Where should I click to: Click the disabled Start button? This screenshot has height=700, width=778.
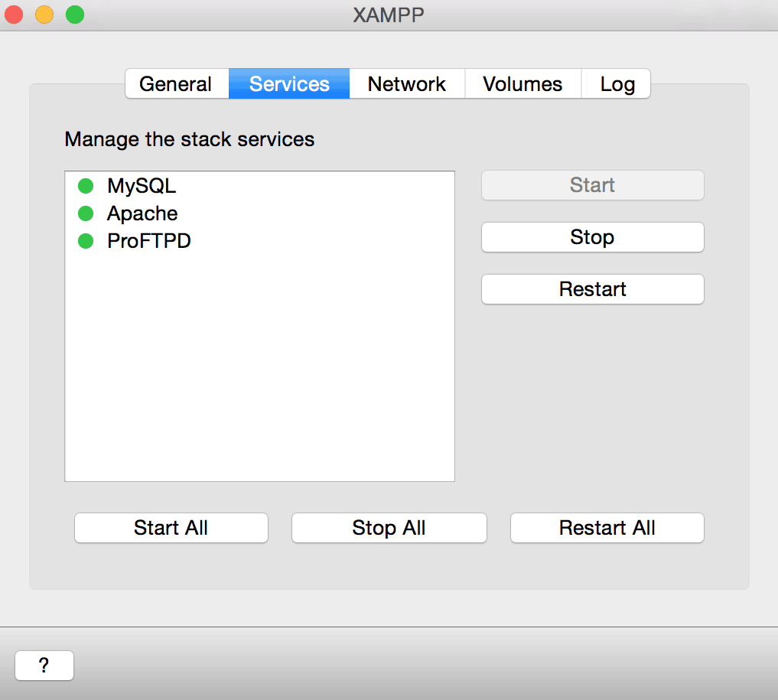tap(591, 185)
